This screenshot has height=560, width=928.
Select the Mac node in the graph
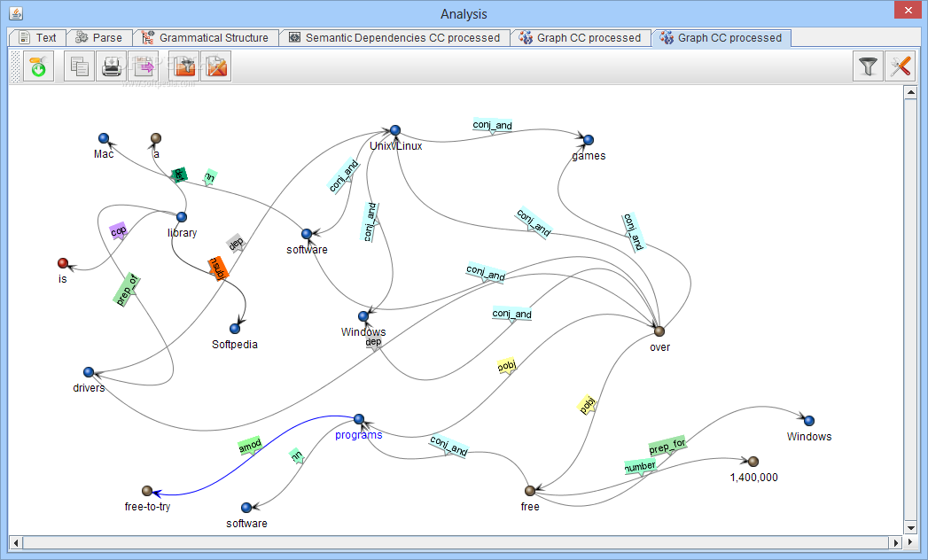point(104,138)
